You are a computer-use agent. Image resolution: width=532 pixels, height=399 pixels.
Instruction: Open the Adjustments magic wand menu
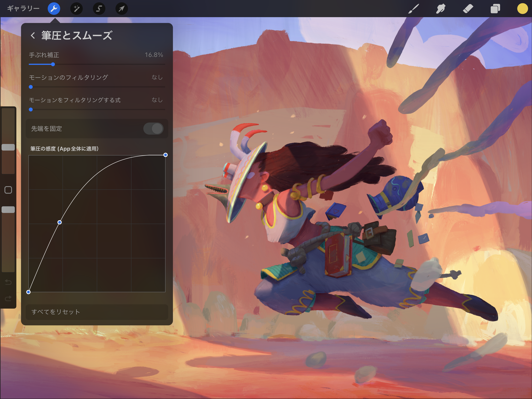tap(76, 9)
